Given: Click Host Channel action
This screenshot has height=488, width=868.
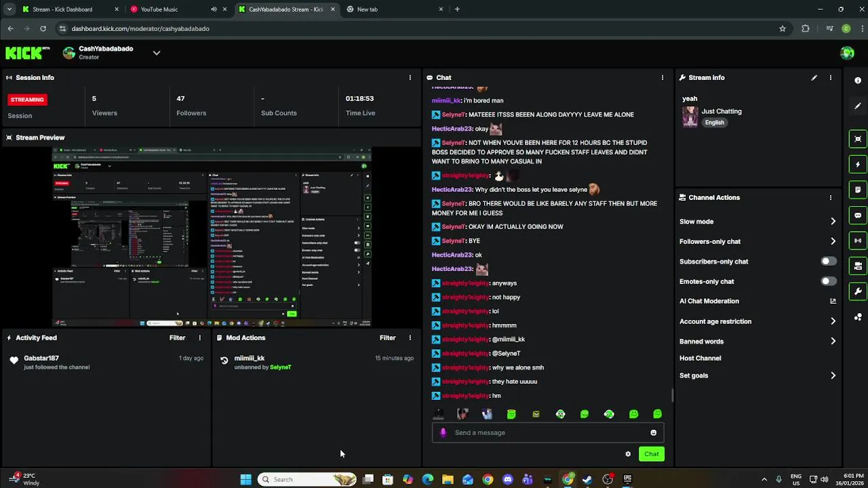Looking at the screenshot, I should (x=700, y=359).
